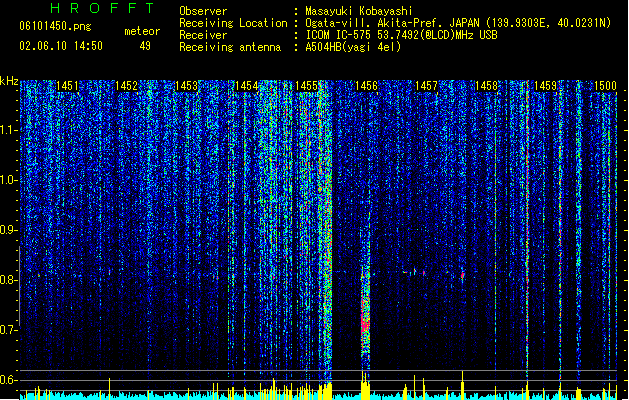Click the kHz axis unit label

9,81
